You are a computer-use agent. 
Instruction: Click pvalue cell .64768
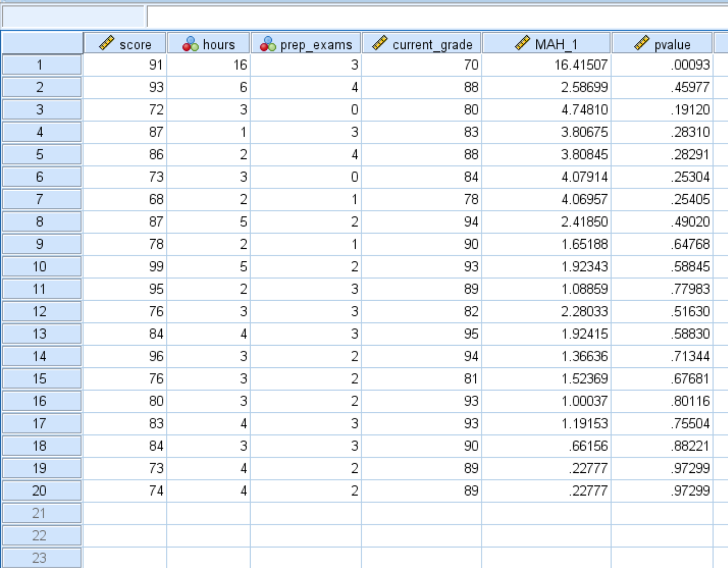click(662, 244)
